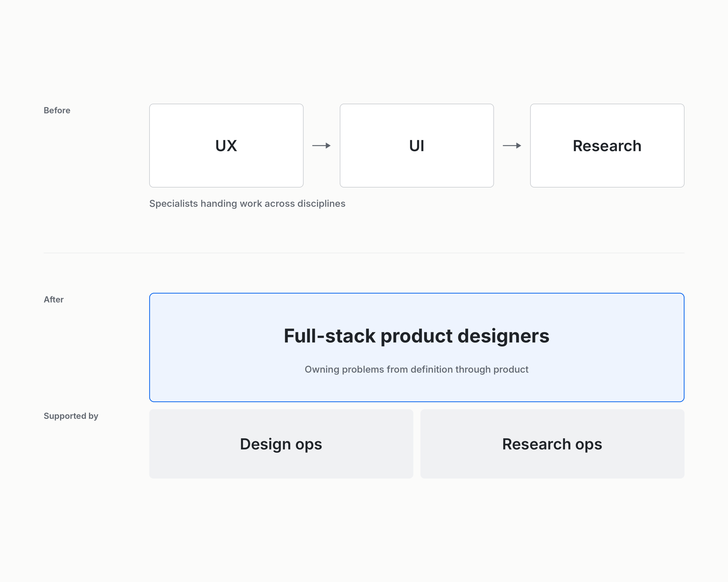Screen dimensions: 728x582
Task: Click the word Research in the top row
Action: pos(607,146)
